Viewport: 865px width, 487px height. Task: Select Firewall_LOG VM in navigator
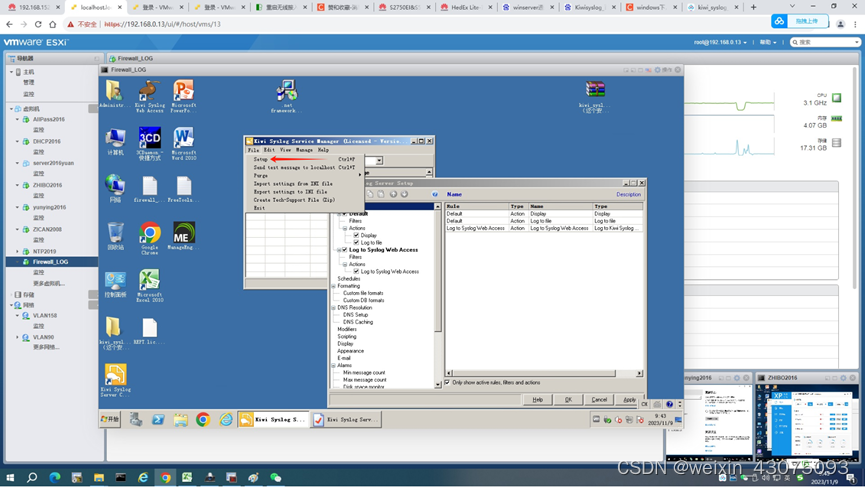pyautogui.click(x=51, y=262)
